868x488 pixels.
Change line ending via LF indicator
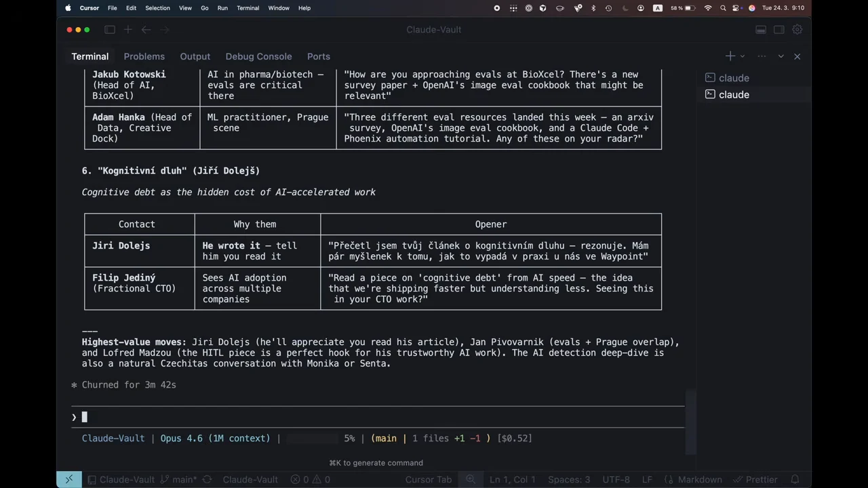pyautogui.click(x=647, y=479)
